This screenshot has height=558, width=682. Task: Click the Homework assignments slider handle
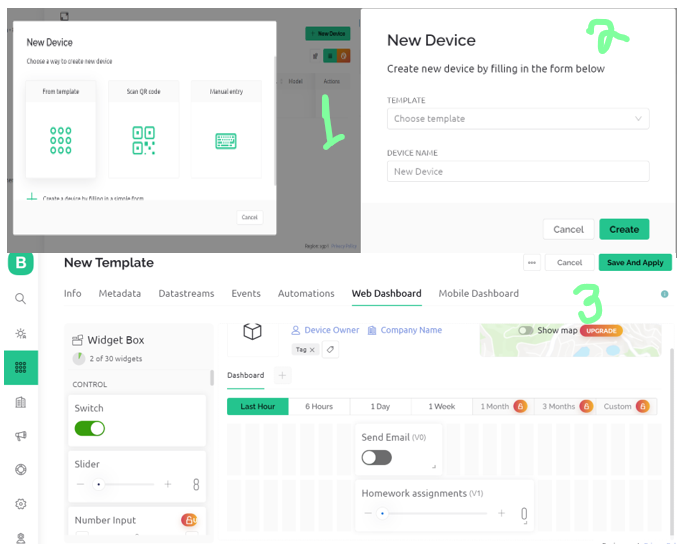[x=382, y=513]
